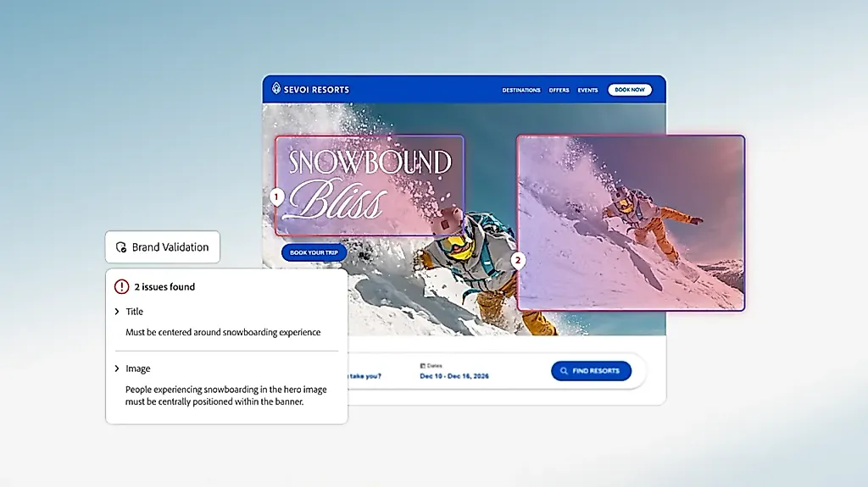
Task: Click the red issues warning icon
Action: point(122,286)
